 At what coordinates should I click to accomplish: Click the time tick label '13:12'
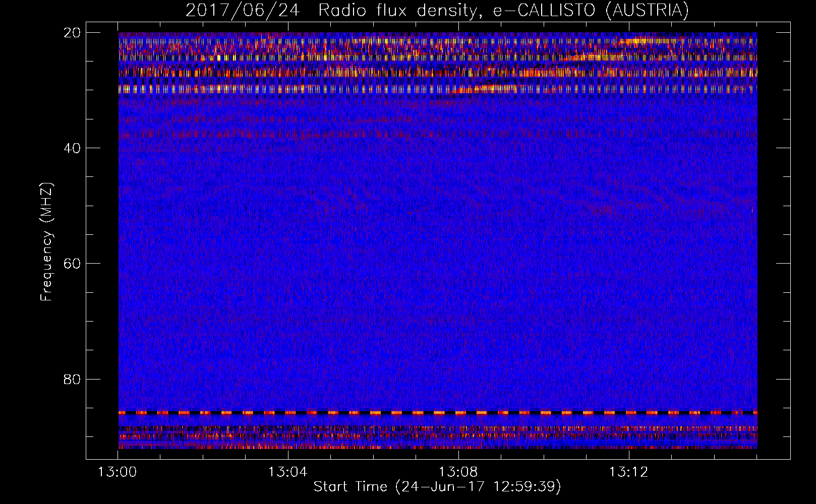click(628, 472)
